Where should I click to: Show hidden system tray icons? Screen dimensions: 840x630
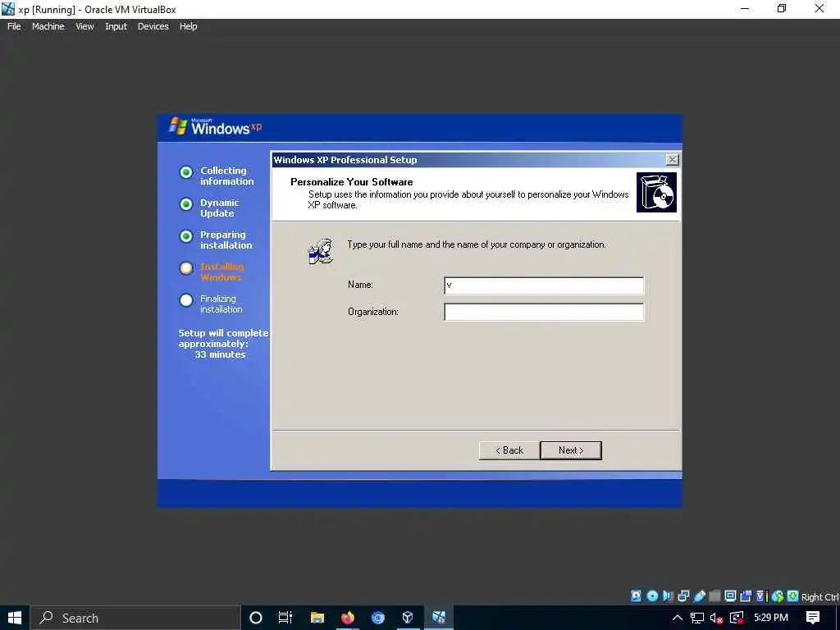[677, 618]
